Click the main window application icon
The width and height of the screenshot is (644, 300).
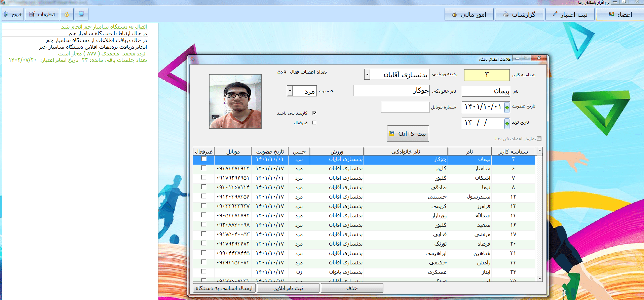pyautogui.click(x=3, y=2)
